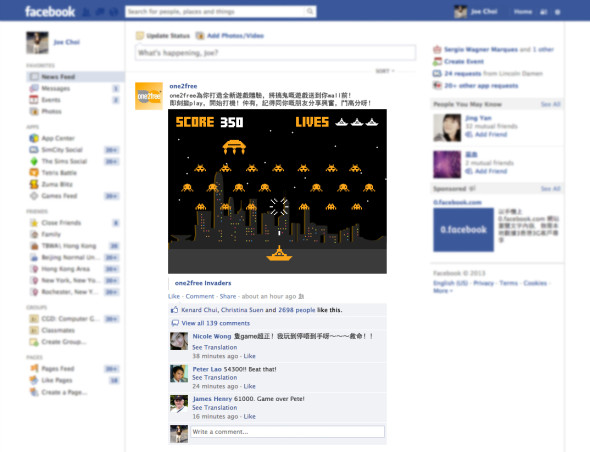Open the 2698 people likes list
Image resolution: width=590 pixels, height=452 pixels.
(x=297, y=310)
